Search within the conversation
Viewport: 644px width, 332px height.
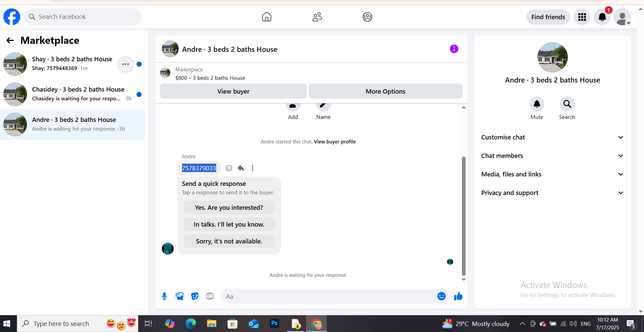tap(567, 104)
